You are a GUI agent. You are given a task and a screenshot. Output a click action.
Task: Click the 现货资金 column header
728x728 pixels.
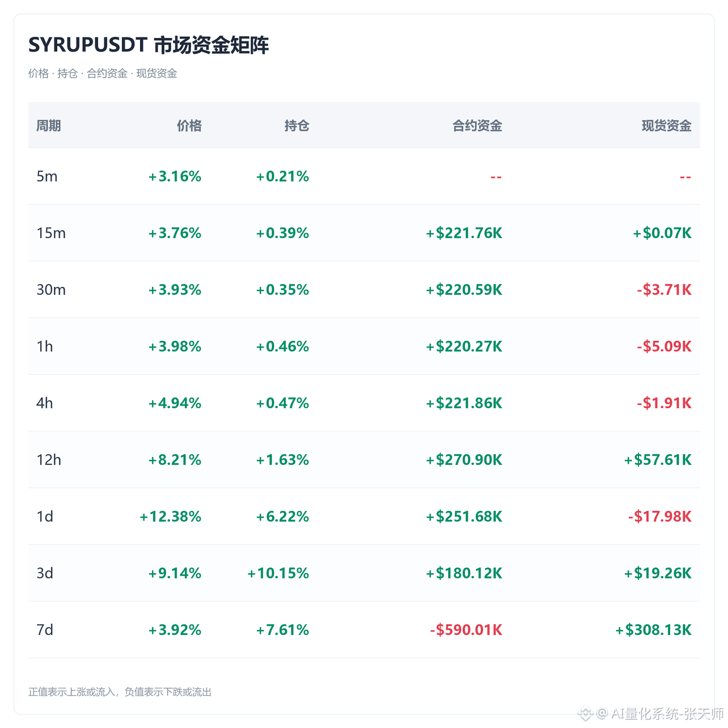[667, 125]
